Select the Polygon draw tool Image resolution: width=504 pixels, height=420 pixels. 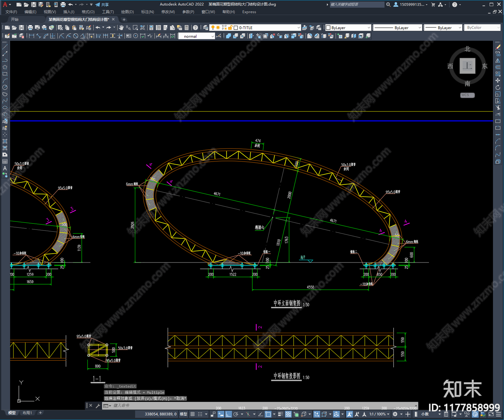(5, 67)
